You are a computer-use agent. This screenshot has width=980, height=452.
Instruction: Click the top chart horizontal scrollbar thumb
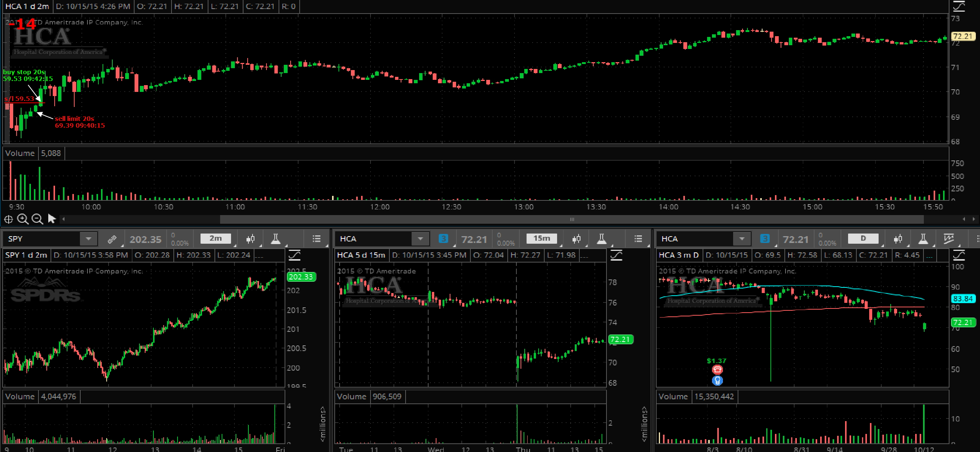tap(571, 219)
